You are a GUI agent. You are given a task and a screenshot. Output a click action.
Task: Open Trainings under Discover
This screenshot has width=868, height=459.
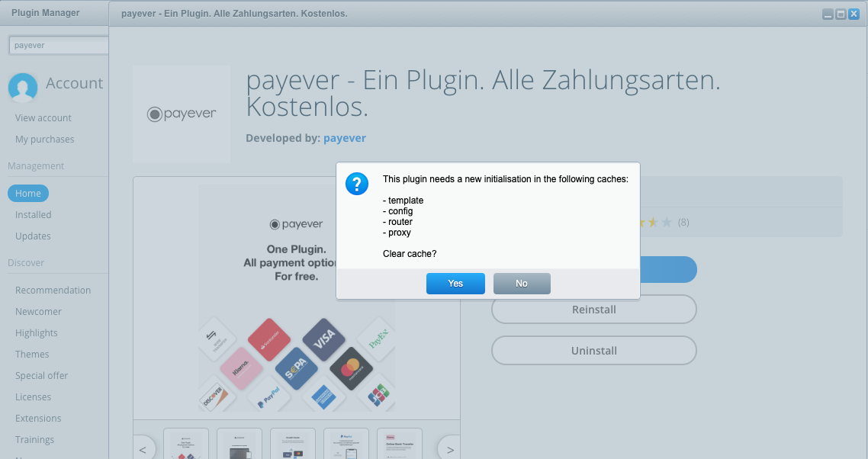(x=34, y=440)
